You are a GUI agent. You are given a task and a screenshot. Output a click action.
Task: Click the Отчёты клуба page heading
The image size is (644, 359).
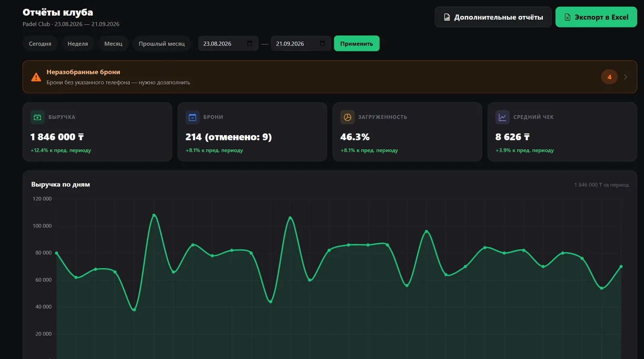click(58, 12)
